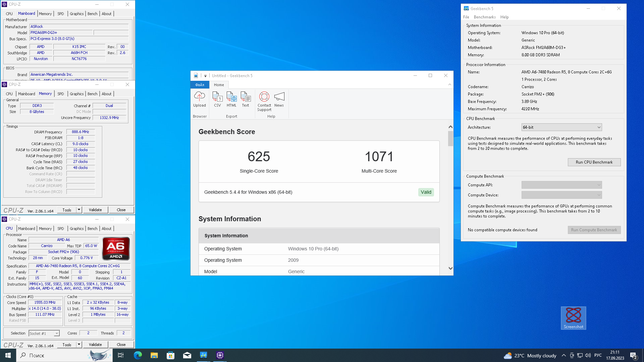This screenshot has width=644, height=362.
Task: Open the Файл tab in Geekbench results
Action: (200, 85)
